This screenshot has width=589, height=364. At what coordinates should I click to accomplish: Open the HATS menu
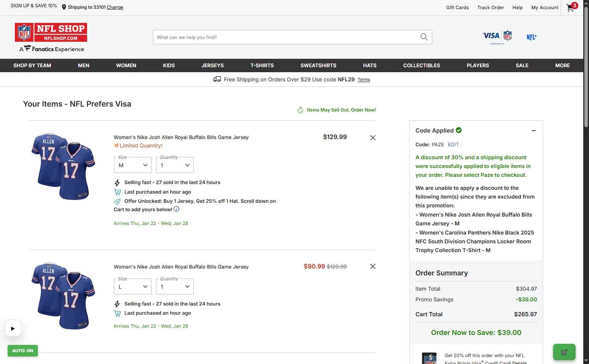[x=370, y=65]
